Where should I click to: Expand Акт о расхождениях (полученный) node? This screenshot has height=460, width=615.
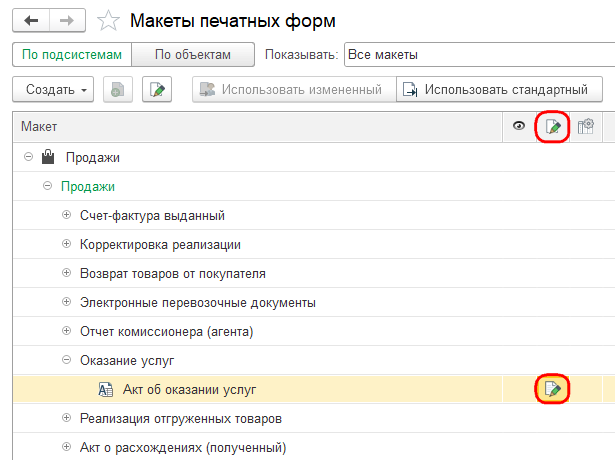(x=67, y=447)
